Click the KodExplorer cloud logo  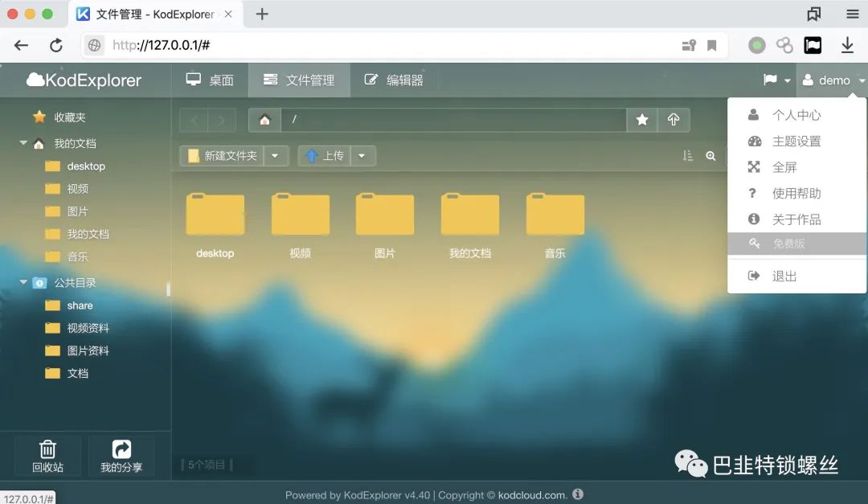[84, 80]
